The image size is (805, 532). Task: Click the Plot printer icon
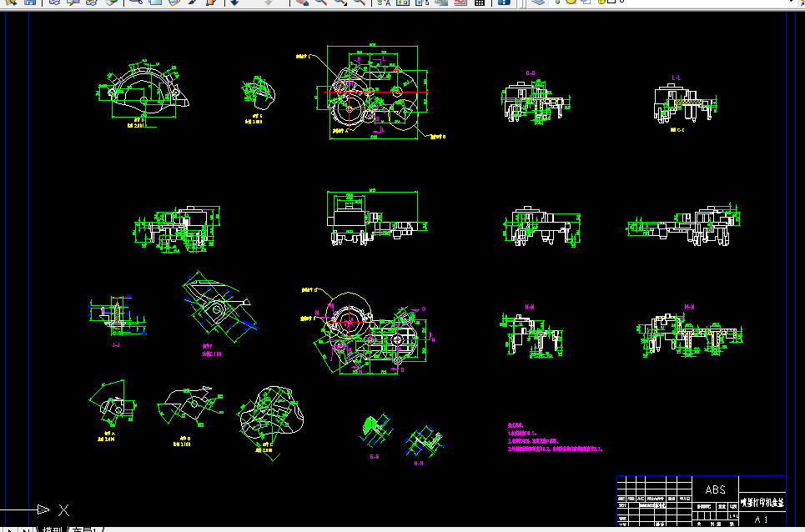(x=54, y=2)
